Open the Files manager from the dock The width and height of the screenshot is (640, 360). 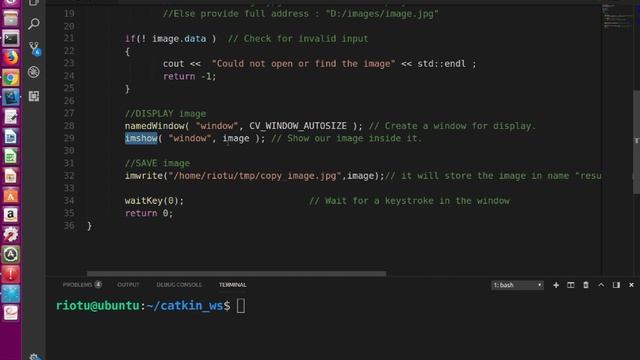click(11, 18)
